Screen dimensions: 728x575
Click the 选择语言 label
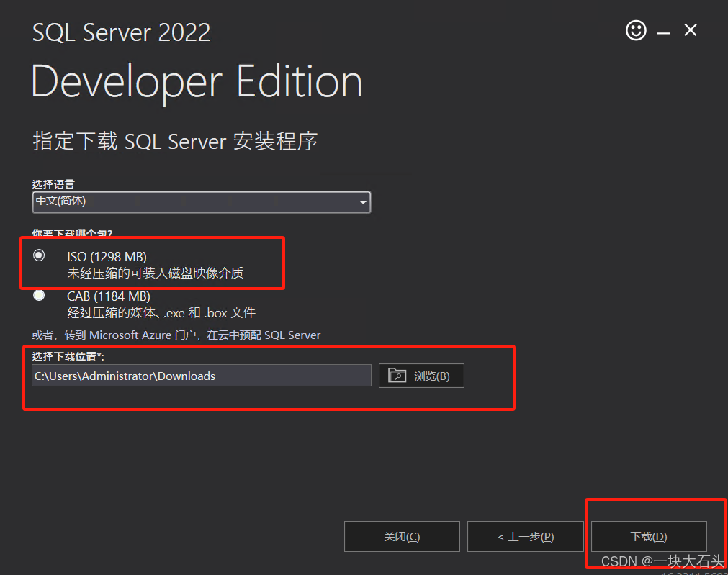[53, 184]
